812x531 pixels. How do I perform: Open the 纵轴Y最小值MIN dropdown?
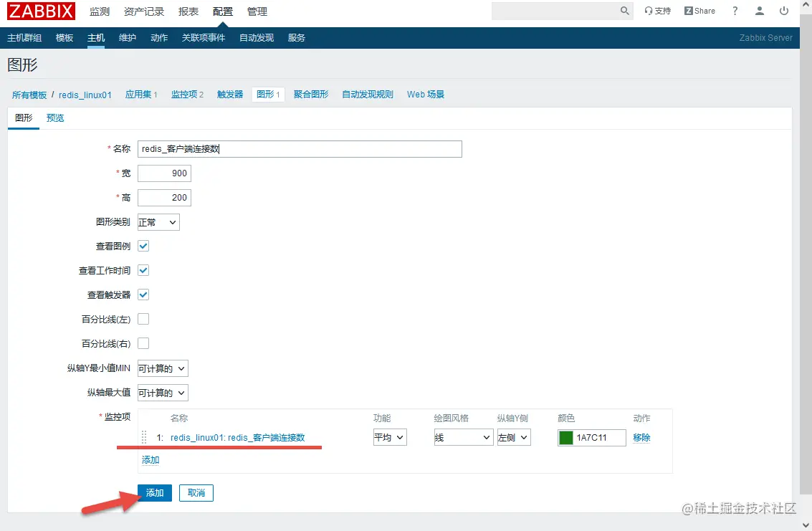point(163,368)
